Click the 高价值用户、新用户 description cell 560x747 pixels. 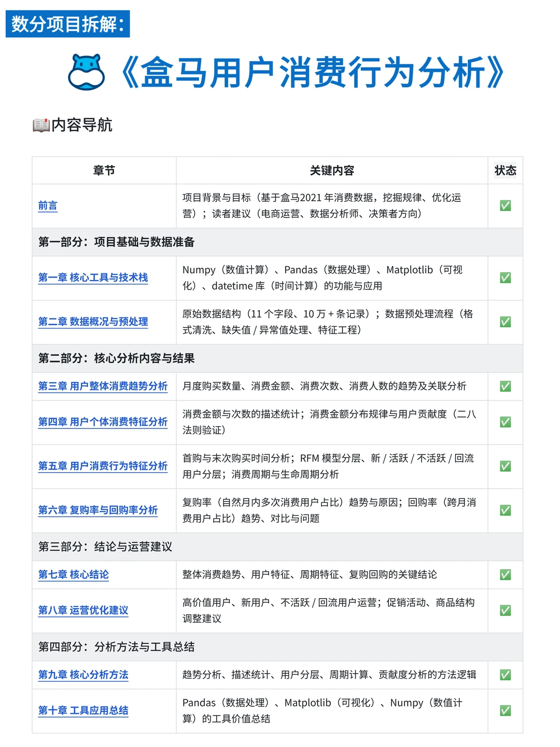point(332,611)
